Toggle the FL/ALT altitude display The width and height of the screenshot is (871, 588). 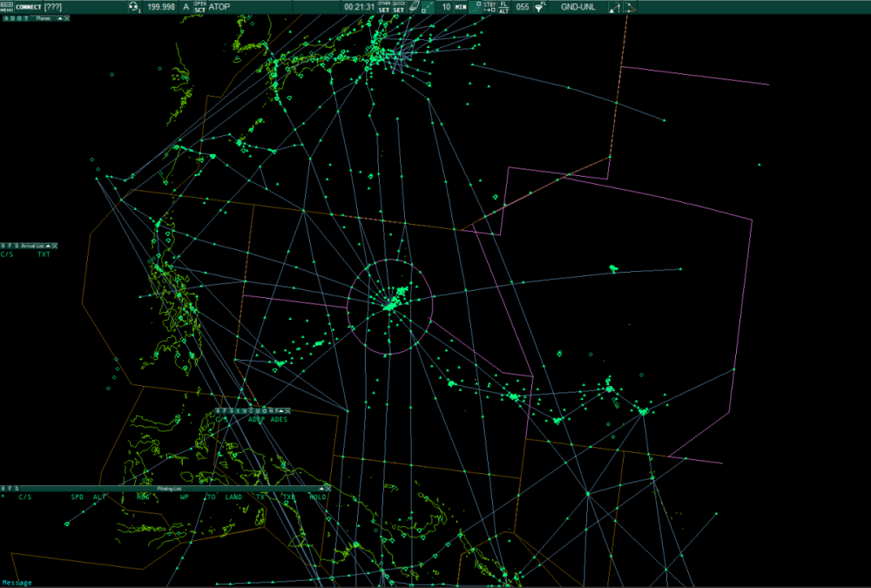point(504,6)
